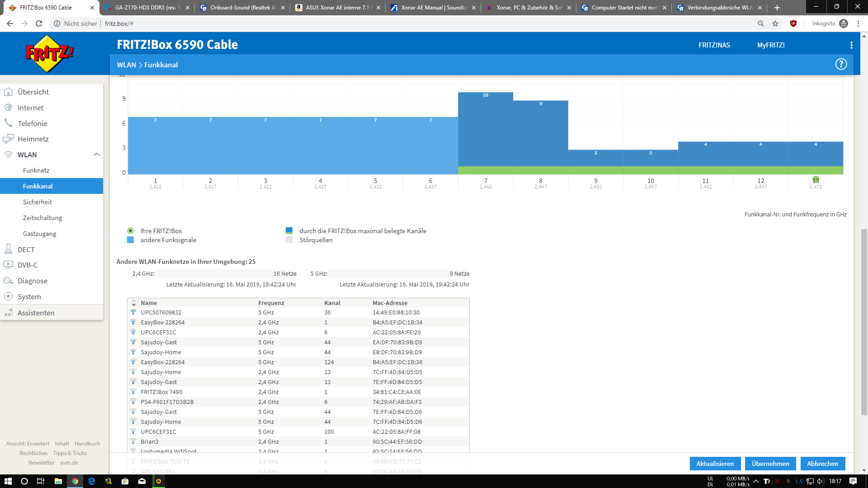Open the Gastzugang submenu item
This screenshot has width=868, height=488.
point(40,234)
